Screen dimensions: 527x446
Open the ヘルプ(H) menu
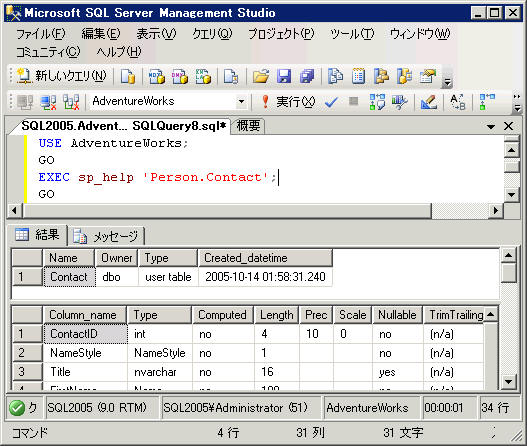tap(119, 52)
